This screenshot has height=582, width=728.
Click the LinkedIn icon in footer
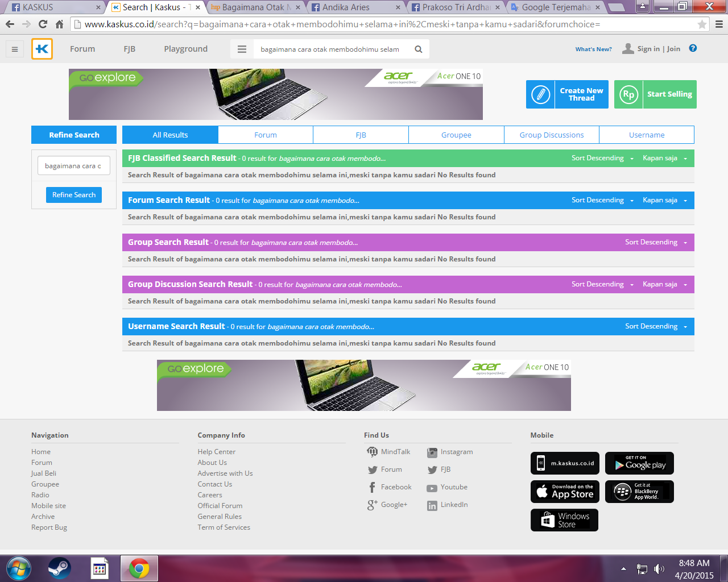coord(432,505)
